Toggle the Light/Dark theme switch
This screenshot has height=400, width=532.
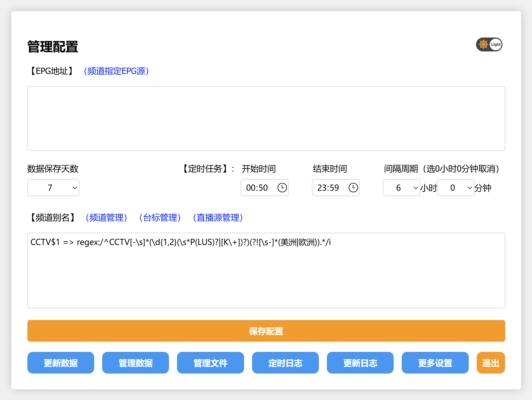489,45
